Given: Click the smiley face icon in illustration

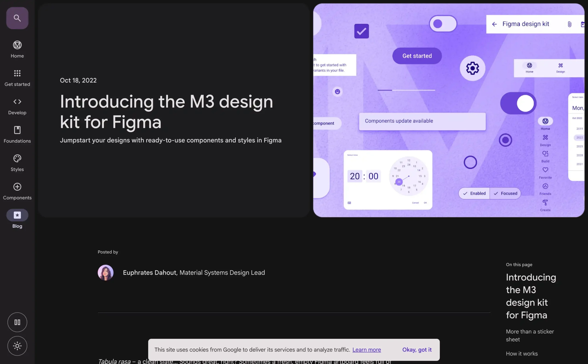Looking at the screenshot, I should click(337, 91).
